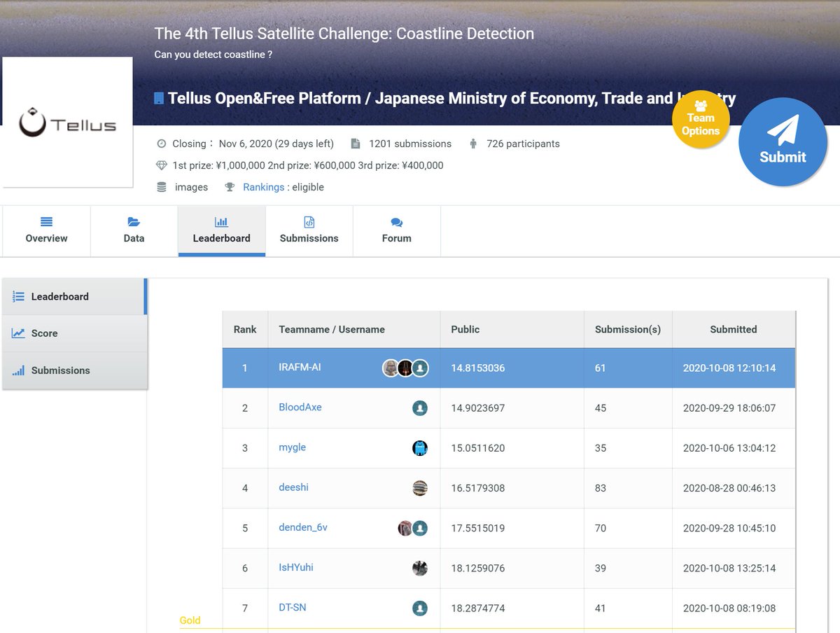The height and width of the screenshot is (633, 840).
Task: Click the Rank column header
Action: coord(245,329)
